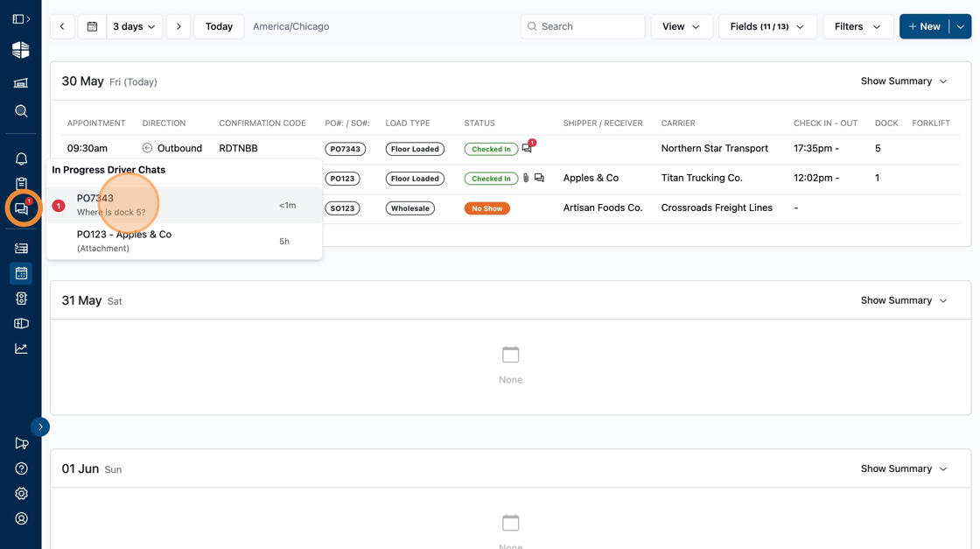Click the 12:02pm check-in time
The image size is (980, 549).
point(816,178)
